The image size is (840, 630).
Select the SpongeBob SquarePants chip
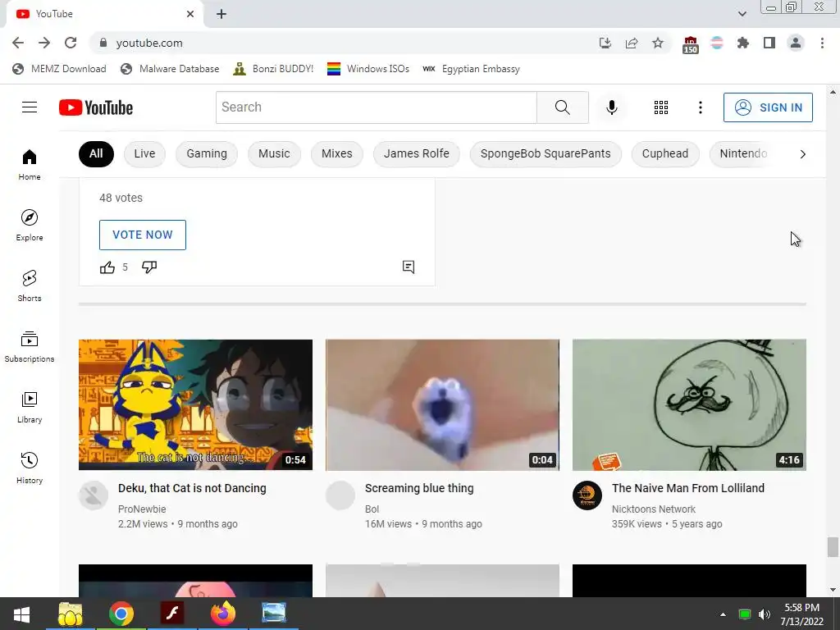tap(546, 153)
